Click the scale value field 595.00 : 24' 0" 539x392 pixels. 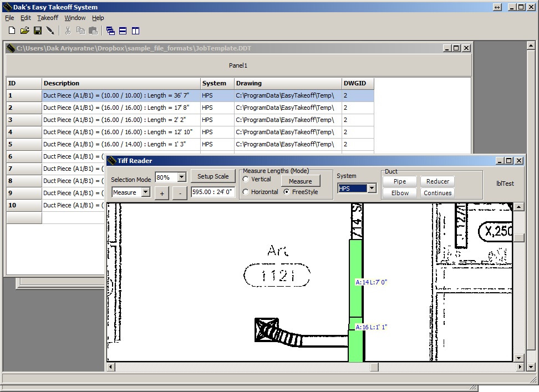coord(213,192)
